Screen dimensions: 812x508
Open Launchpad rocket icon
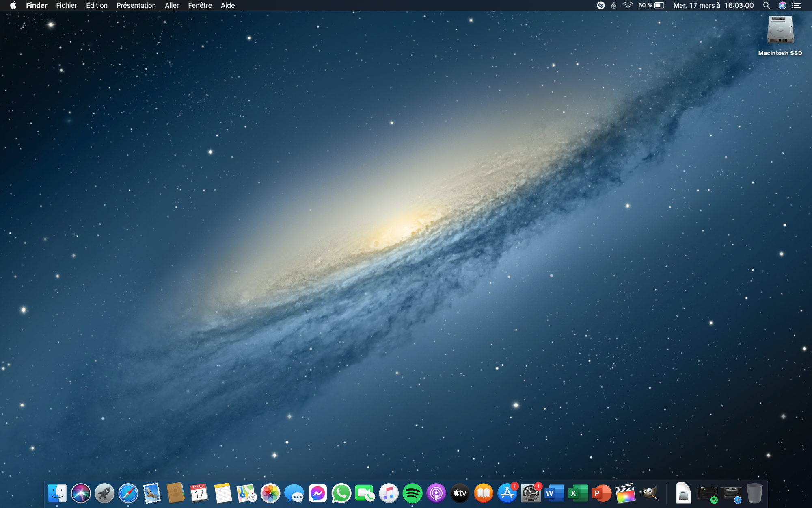(x=104, y=493)
